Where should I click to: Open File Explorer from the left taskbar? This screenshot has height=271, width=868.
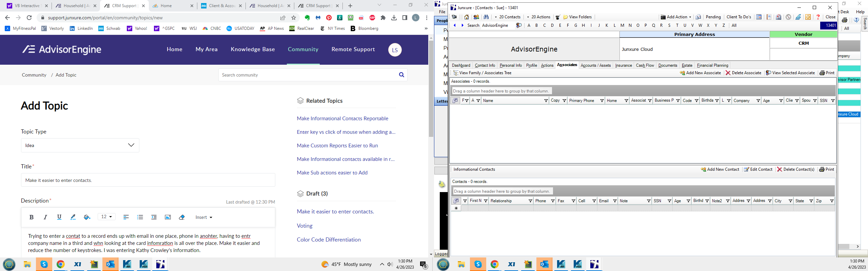27,264
